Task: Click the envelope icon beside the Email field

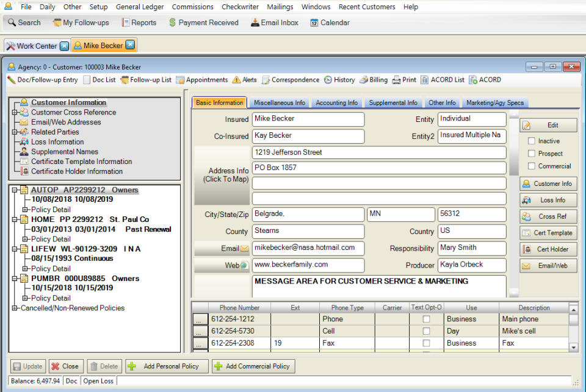Action: (245, 248)
